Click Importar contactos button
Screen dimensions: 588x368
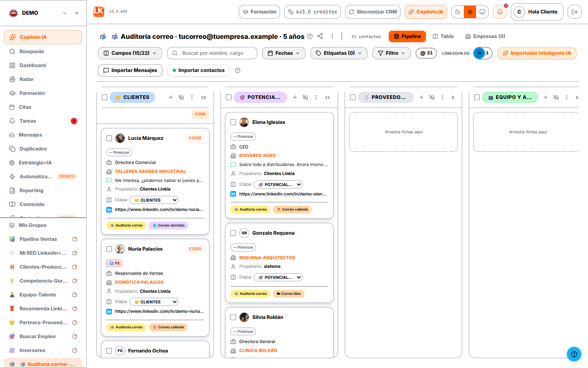coord(198,70)
